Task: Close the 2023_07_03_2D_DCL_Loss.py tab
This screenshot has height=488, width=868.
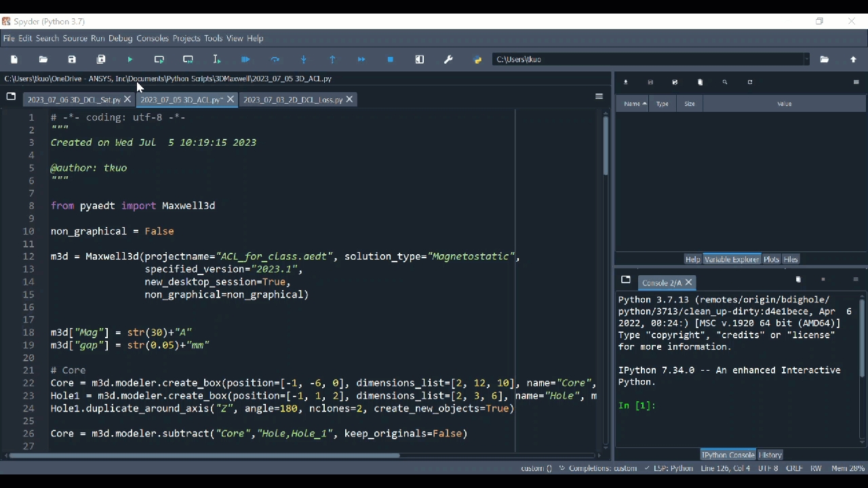Action: click(x=350, y=100)
